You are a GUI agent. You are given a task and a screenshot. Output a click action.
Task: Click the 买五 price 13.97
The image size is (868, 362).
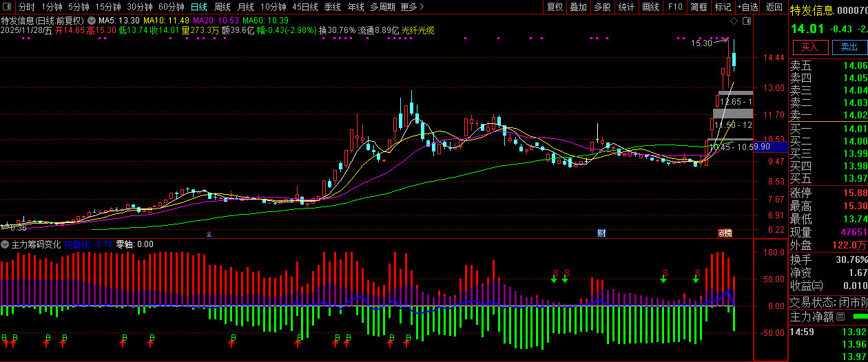tap(855, 178)
